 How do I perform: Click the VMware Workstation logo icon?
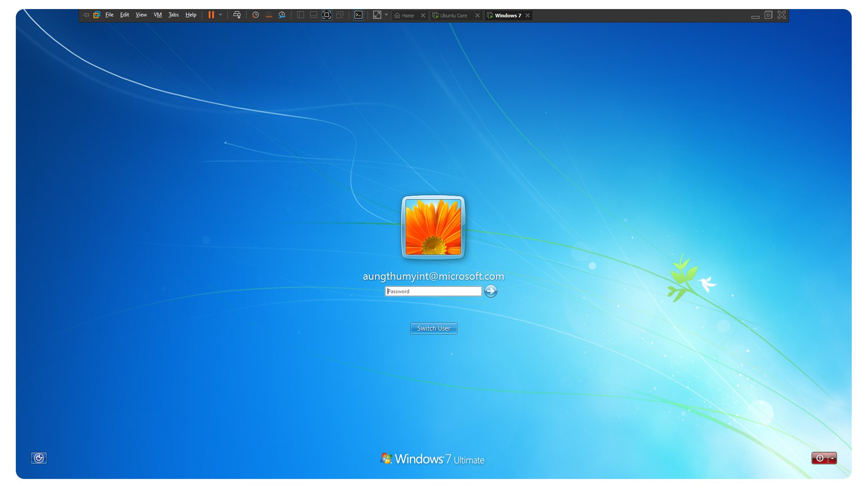(x=96, y=15)
